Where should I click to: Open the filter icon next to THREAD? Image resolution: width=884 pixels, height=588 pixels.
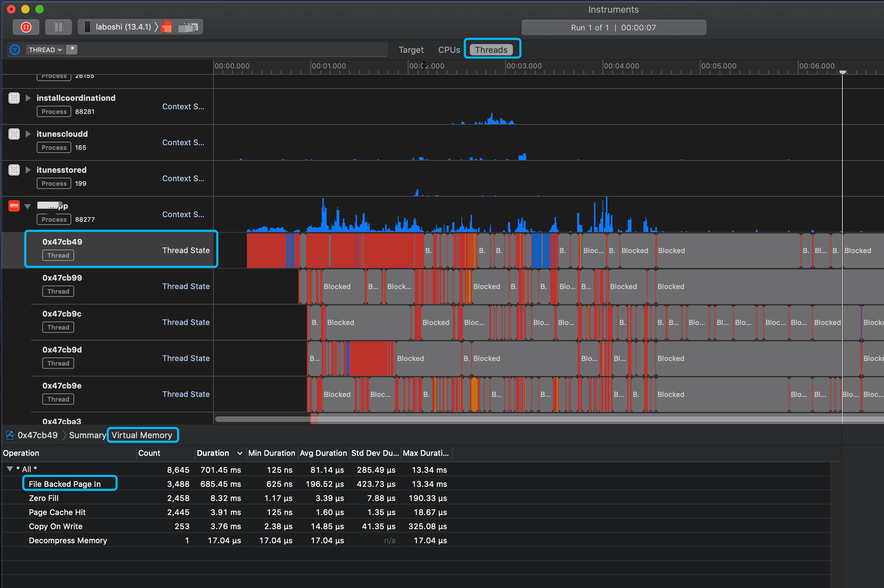coord(14,49)
